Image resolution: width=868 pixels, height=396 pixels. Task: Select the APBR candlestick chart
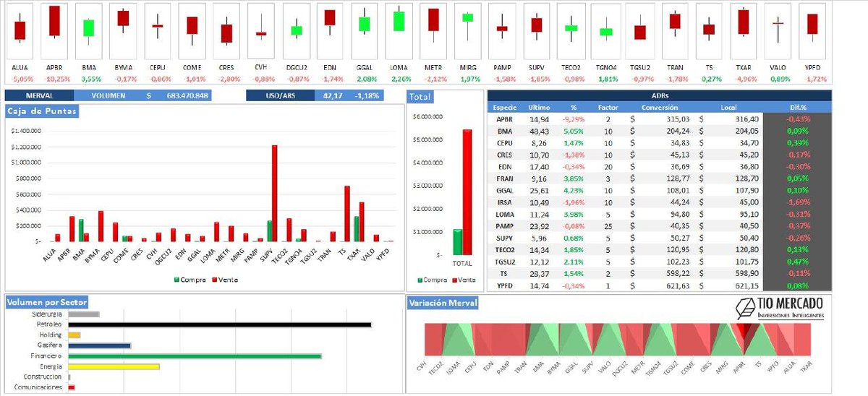tap(54, 31)
